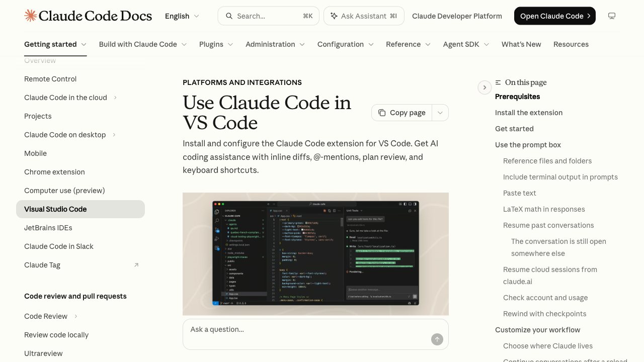Jump to Install the extension section
The width and height of the screenshot is (644, 362).
click(x=529, y=113)
